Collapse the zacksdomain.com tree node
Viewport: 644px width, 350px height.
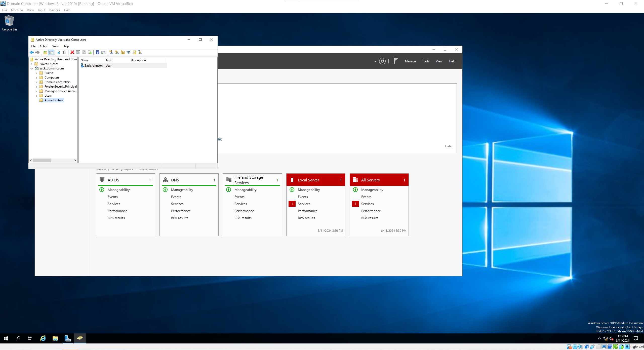32,68
